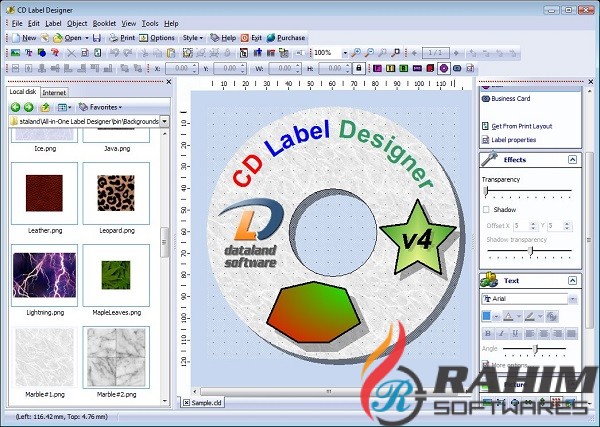Viewport: 600px width, 427px height.
Task: Switch to the Local disk tab
Action: coord(23,92)
